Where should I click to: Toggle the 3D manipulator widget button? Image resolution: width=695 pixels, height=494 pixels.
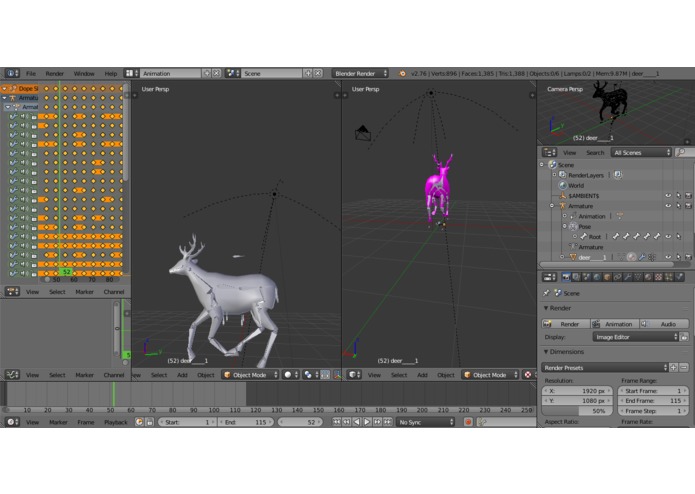[x=338, y=375]
